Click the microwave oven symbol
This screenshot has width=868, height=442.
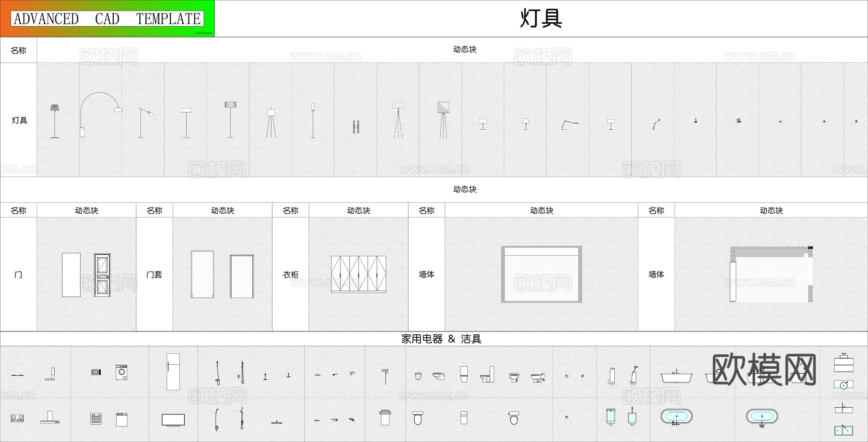[96, 372]
